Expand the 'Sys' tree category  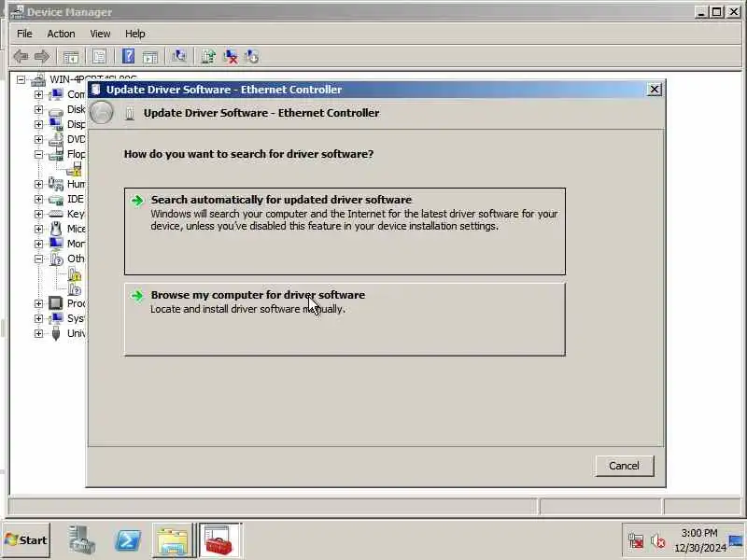click(x=38, y=318)
